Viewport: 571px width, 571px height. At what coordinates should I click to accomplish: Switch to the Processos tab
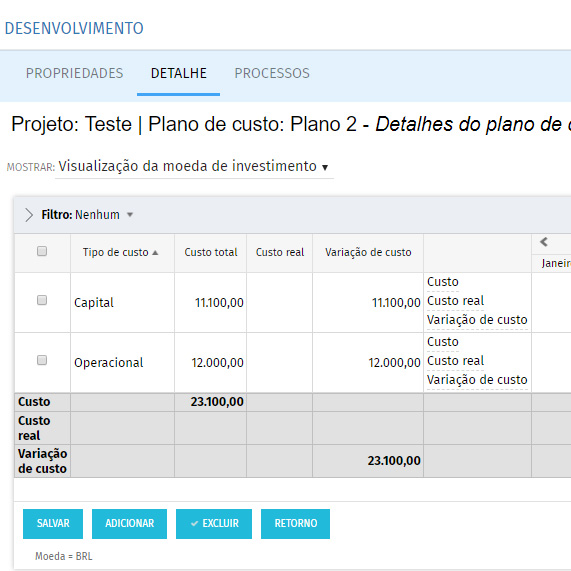tap(272, 73)
